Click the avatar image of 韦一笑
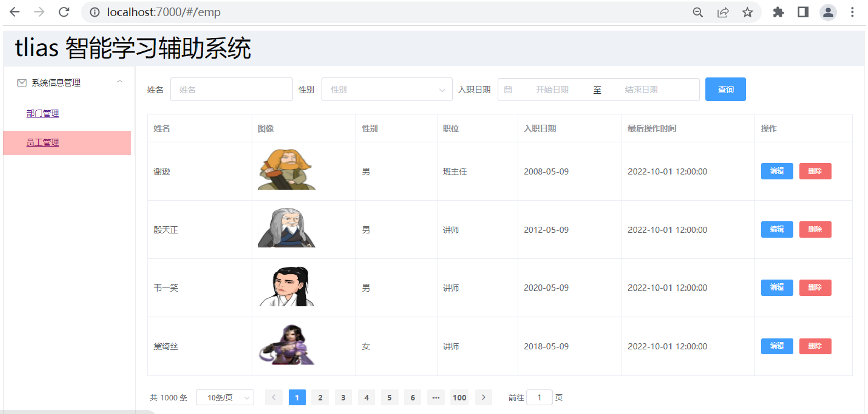The image size is (868, 414). (x=287, y=286)
